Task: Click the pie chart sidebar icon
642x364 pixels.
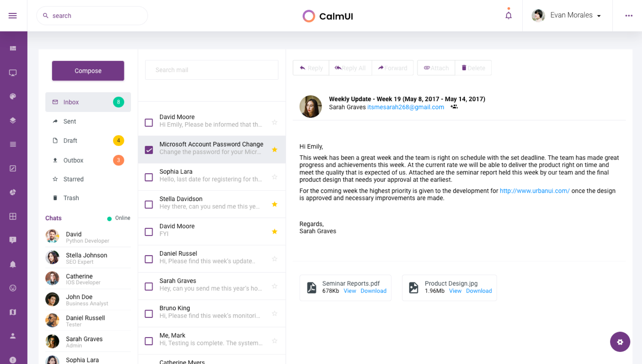Action: coord(13,192)
